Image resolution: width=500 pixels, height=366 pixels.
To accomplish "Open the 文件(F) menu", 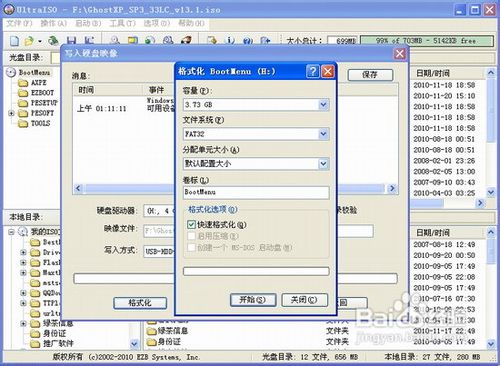I will click(20, 23).
